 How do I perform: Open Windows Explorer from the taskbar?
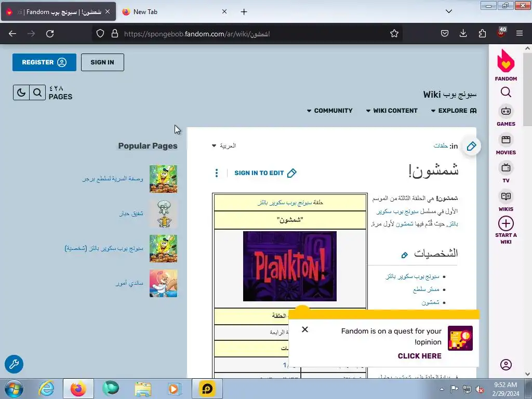[142, 389]
